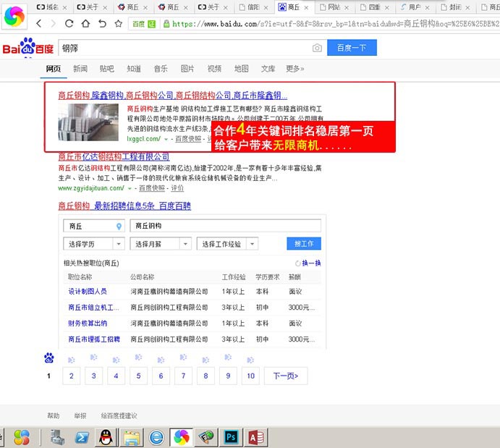Click 换一换 to refresh job list
The image size is (500, 448).
tap(308, 263)
